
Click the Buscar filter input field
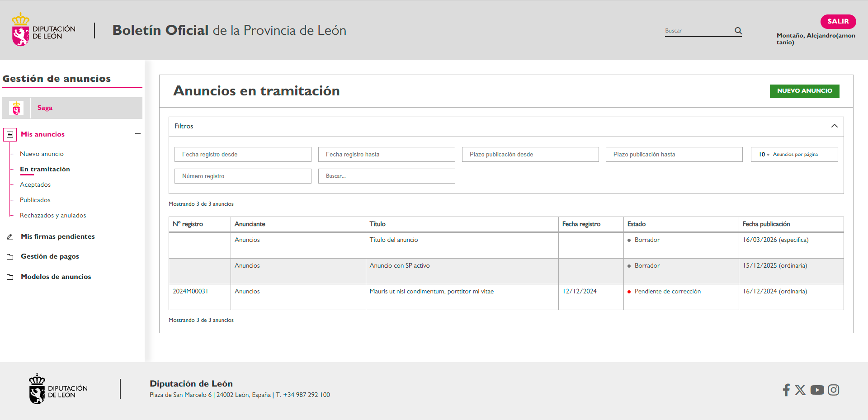pos(387,176)
